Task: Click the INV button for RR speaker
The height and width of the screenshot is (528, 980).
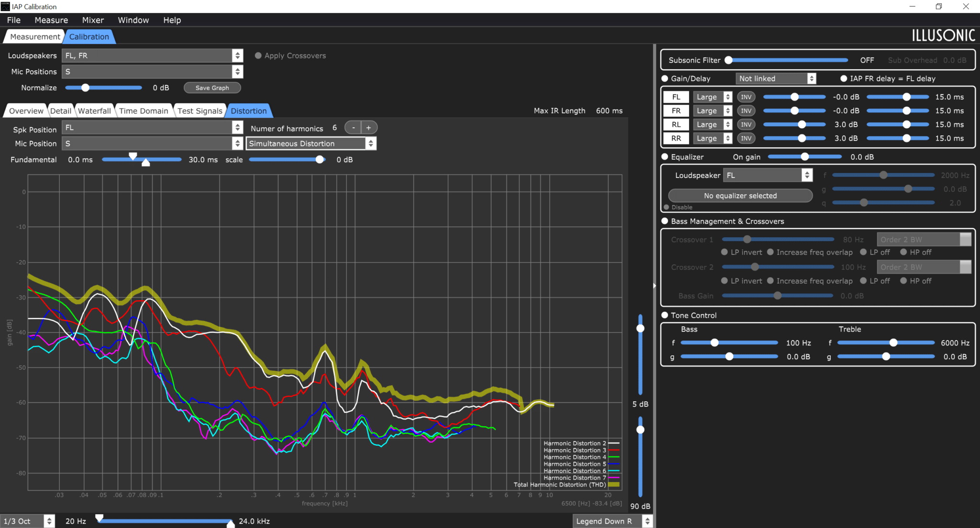Action: [746, 139]
